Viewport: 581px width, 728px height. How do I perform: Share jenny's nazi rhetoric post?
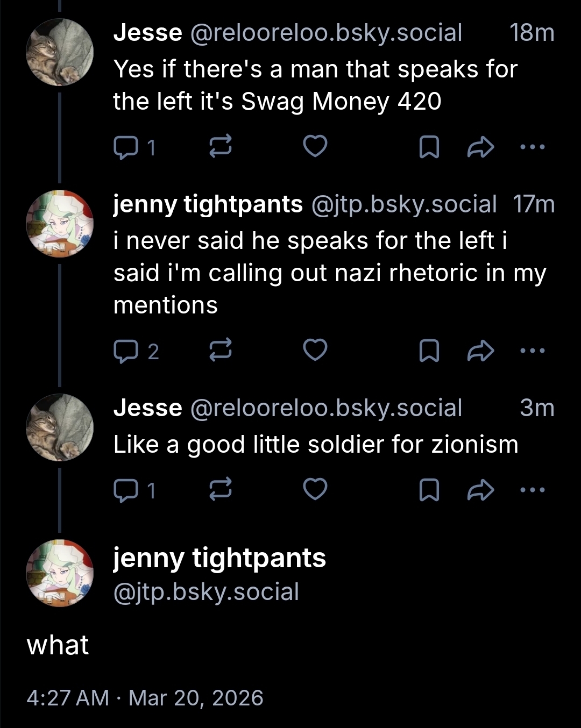click(480, 351)
